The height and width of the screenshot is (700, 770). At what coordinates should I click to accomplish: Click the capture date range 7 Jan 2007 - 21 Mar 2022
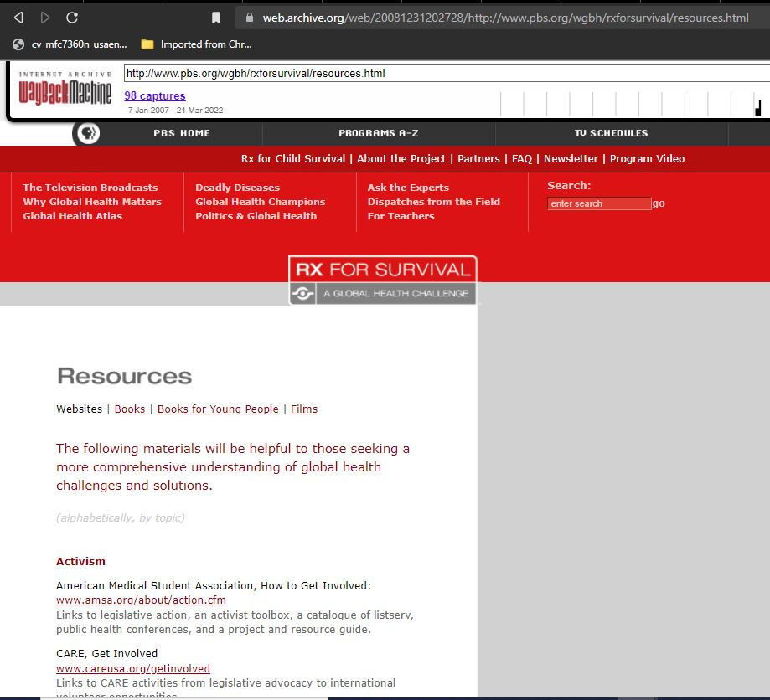[175, 110]
